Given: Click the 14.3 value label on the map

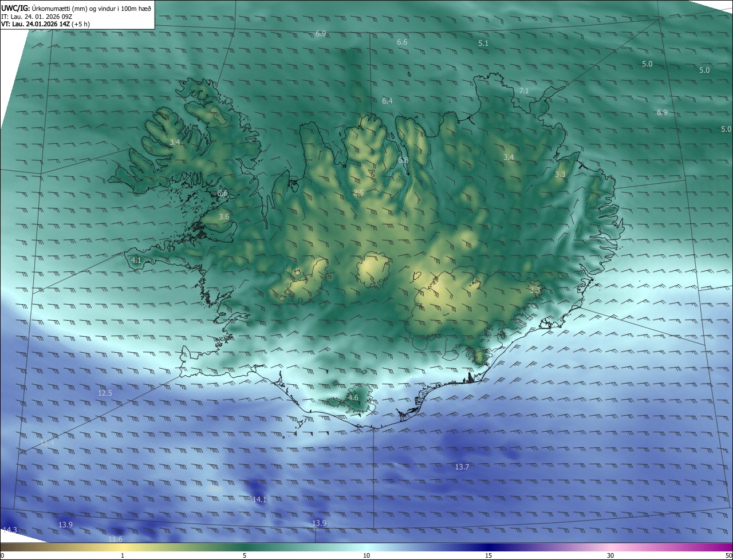Looking at the screenshot, I should click(x=10, y=530).
